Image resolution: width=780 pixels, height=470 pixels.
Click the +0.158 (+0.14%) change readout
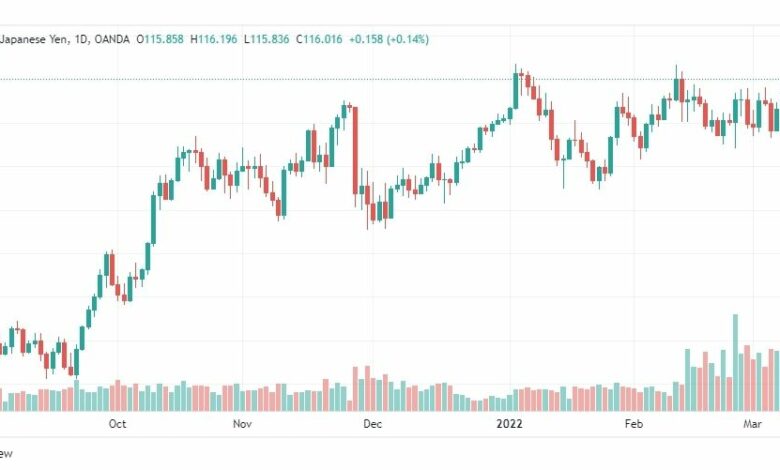(389, 39)
